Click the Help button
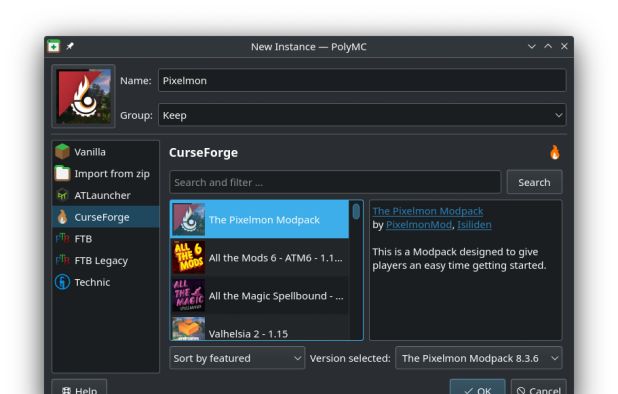618x394 pixels. (x=79, y=388)
